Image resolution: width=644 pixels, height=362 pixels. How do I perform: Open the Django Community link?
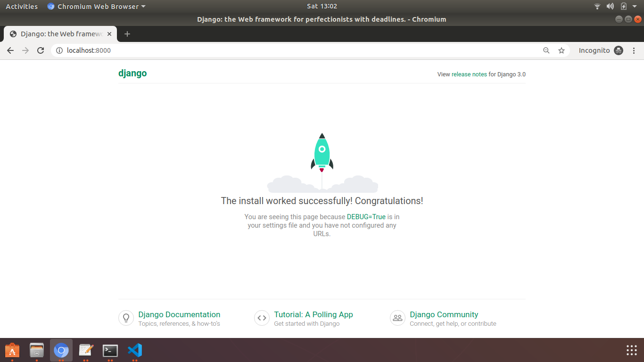[444, 314]
